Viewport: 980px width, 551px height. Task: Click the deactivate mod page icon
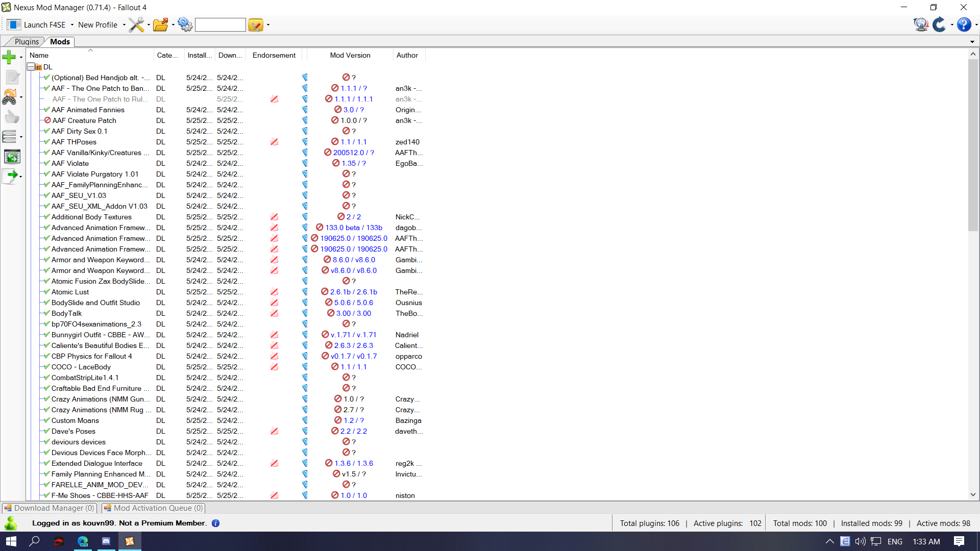point(12,77)
